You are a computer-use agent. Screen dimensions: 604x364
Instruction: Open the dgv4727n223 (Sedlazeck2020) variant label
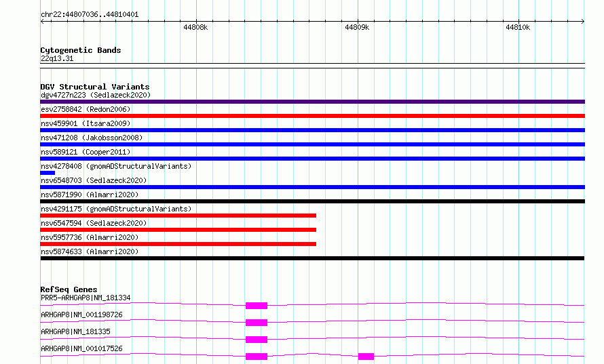pyautogui.click(x=96, y=95)
